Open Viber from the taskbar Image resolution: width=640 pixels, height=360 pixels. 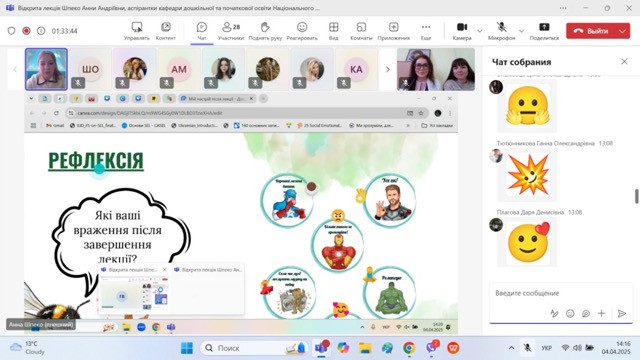click(431, 348)
